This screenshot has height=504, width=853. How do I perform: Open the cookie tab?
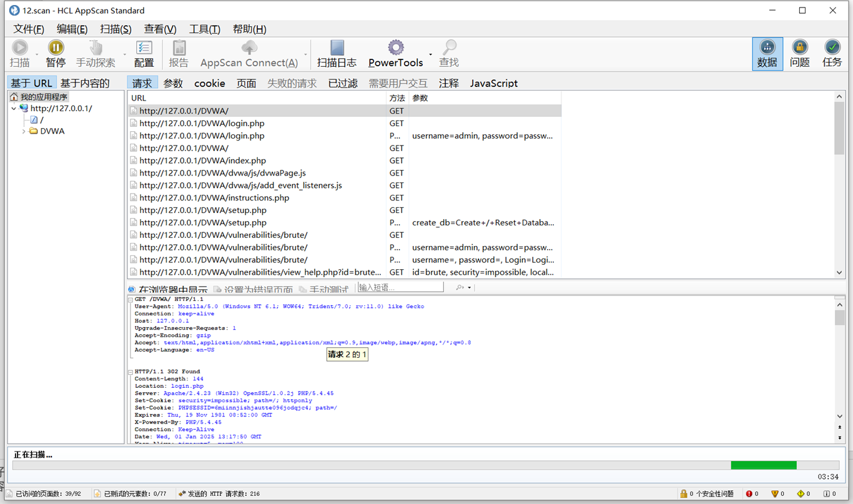coord(210,83)
